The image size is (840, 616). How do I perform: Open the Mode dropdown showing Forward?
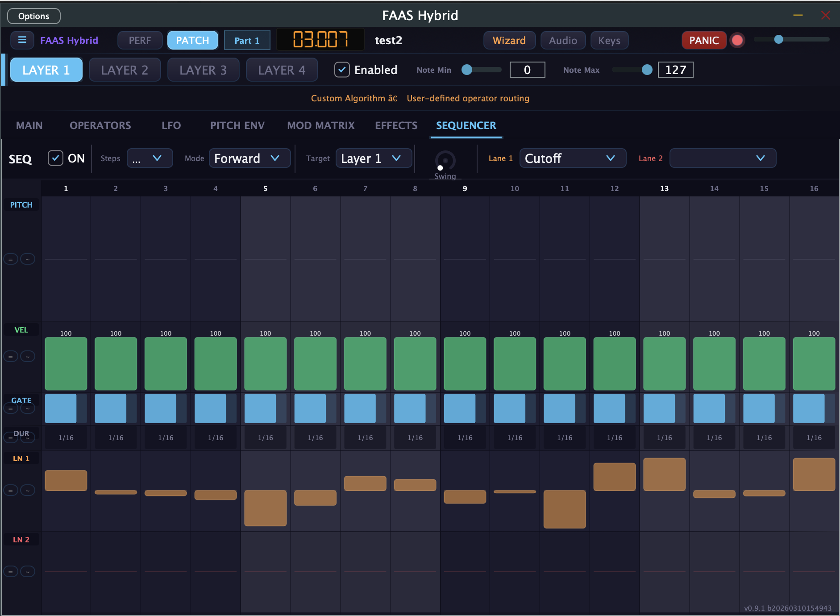coord(250,158)
